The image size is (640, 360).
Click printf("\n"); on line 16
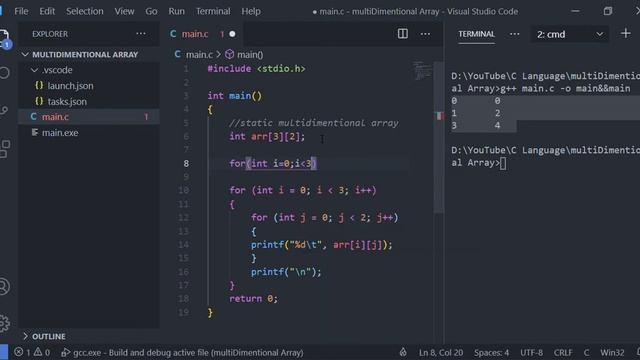coord(286,272)
